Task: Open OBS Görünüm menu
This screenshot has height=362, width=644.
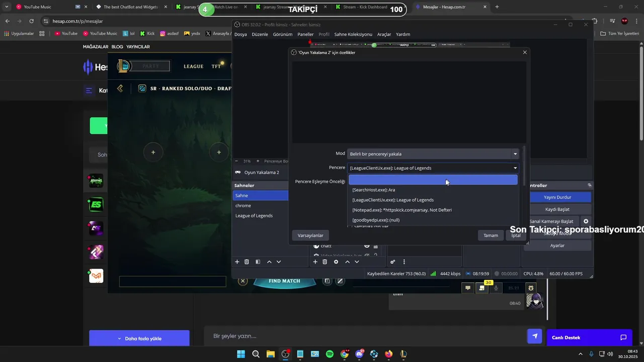Action: 283,34
